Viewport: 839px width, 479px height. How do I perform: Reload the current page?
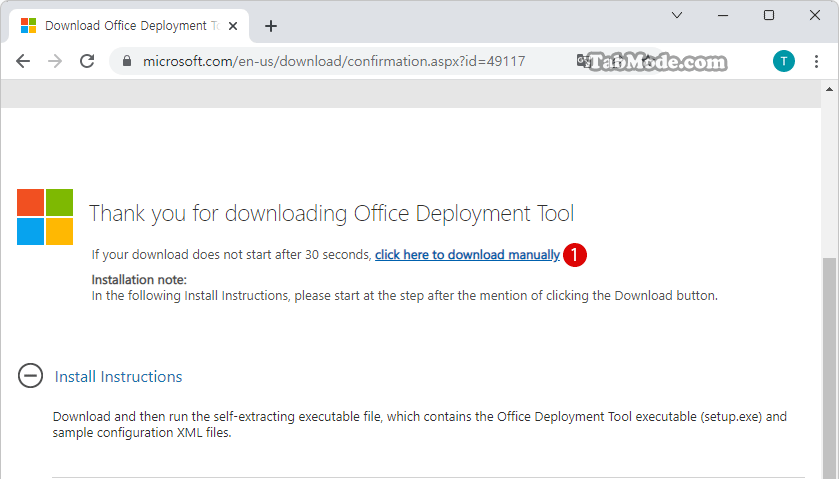(87, 61)
